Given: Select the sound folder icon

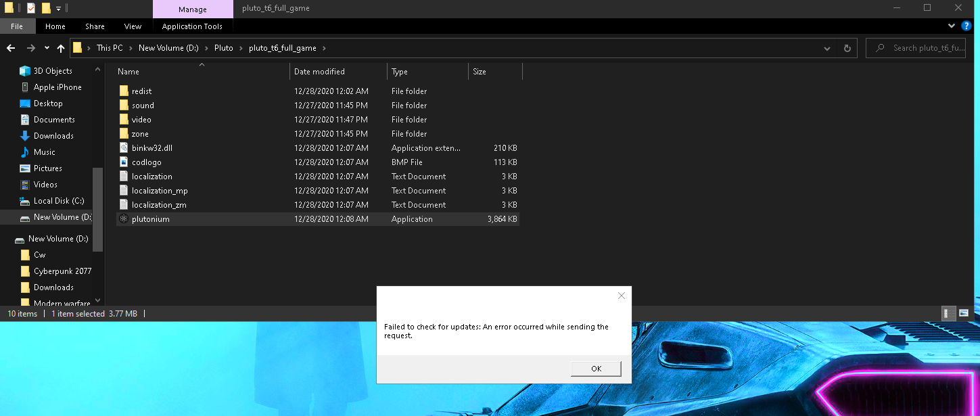Looking at the screenshot, I should pyautogui.click(x=124, y=106).
